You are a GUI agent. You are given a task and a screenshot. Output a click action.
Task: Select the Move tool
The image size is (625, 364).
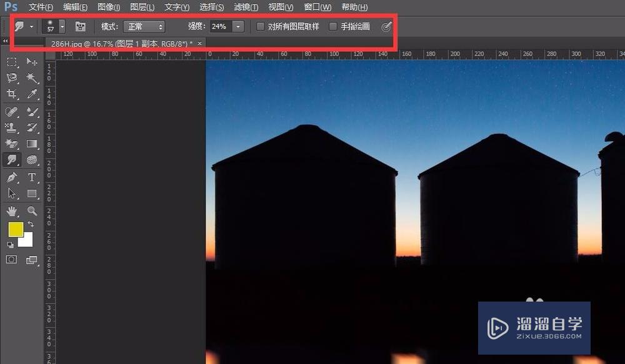(32, 62)
